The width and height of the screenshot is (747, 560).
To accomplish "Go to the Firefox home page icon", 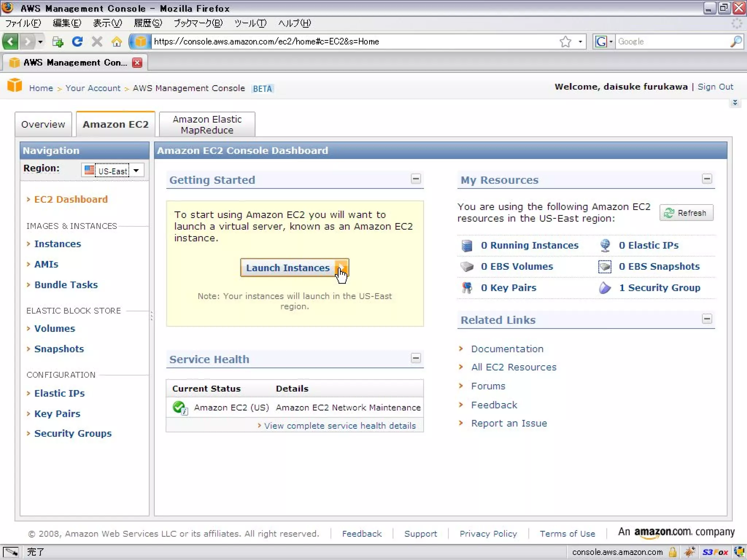I will click(117, 42).
